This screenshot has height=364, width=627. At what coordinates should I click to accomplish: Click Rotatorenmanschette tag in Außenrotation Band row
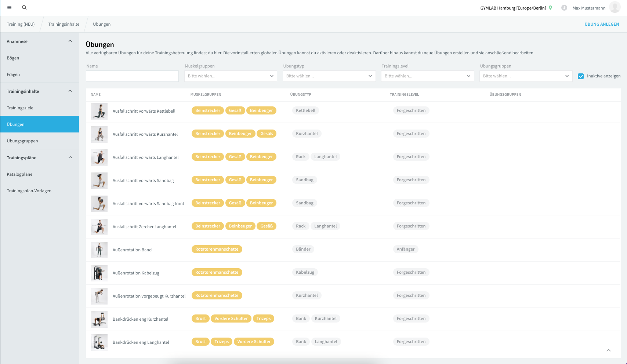coord(217,249)
